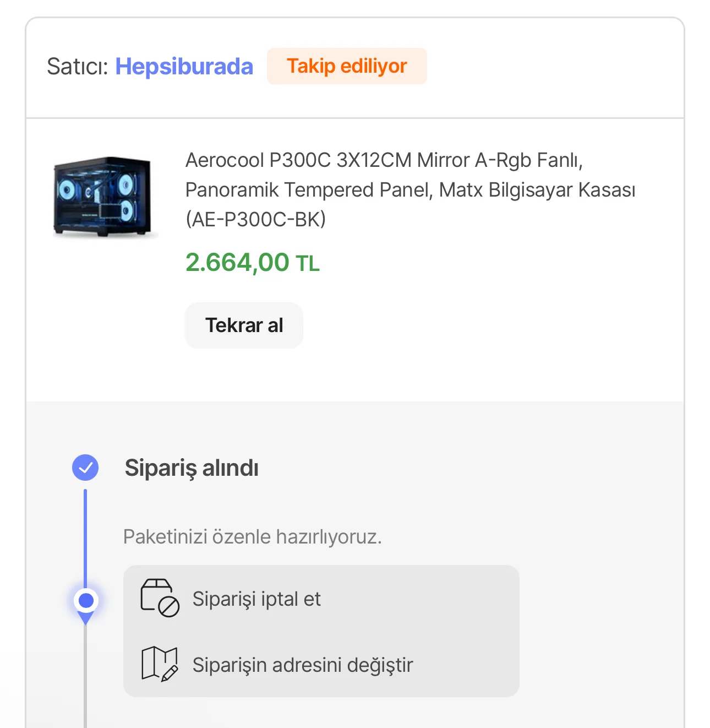This screenshot has width=710, height=728.
Task: Open the Hepsiburada seller page link
Action: tap(184, 67)
